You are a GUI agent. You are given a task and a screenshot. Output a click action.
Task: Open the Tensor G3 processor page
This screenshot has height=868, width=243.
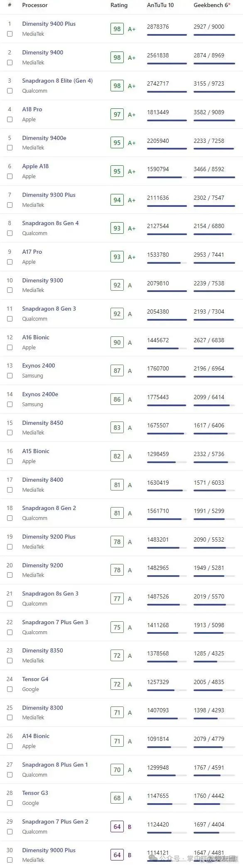click(35, 793)
